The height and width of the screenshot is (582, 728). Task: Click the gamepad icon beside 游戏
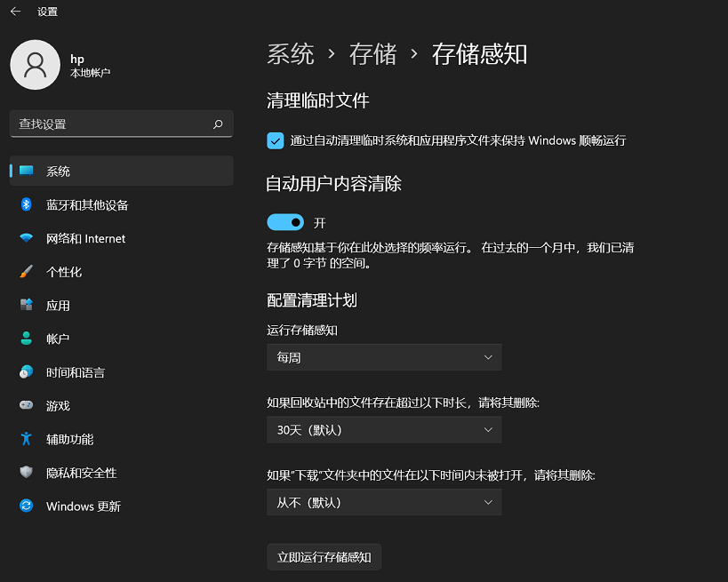pos(27,405)
